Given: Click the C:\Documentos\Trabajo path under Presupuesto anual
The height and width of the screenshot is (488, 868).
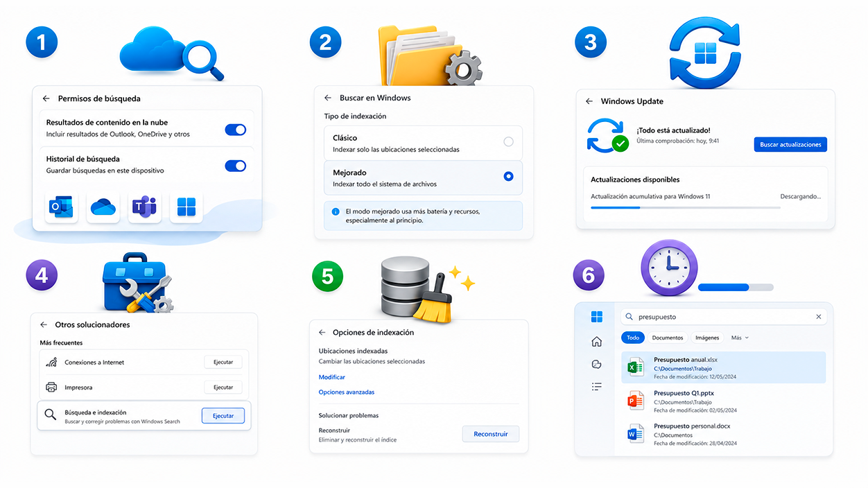Looking at the screenshot, I should 683,369.
